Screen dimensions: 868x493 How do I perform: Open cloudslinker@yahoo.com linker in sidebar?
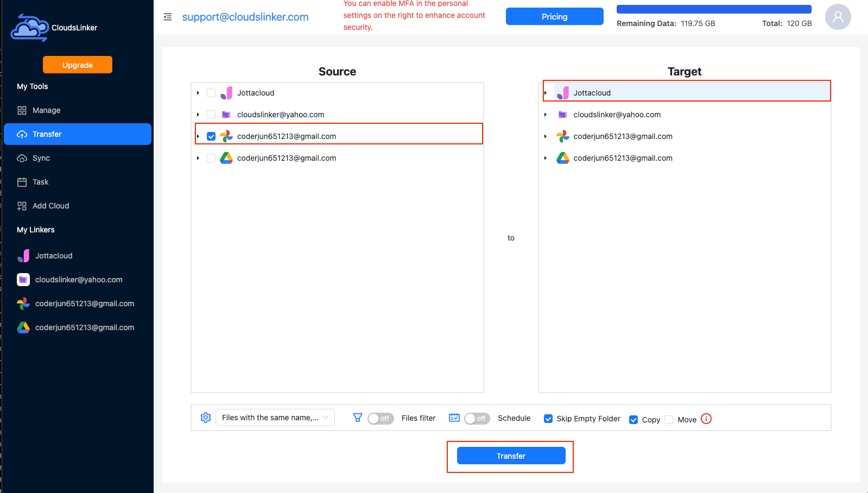point(78,280)
